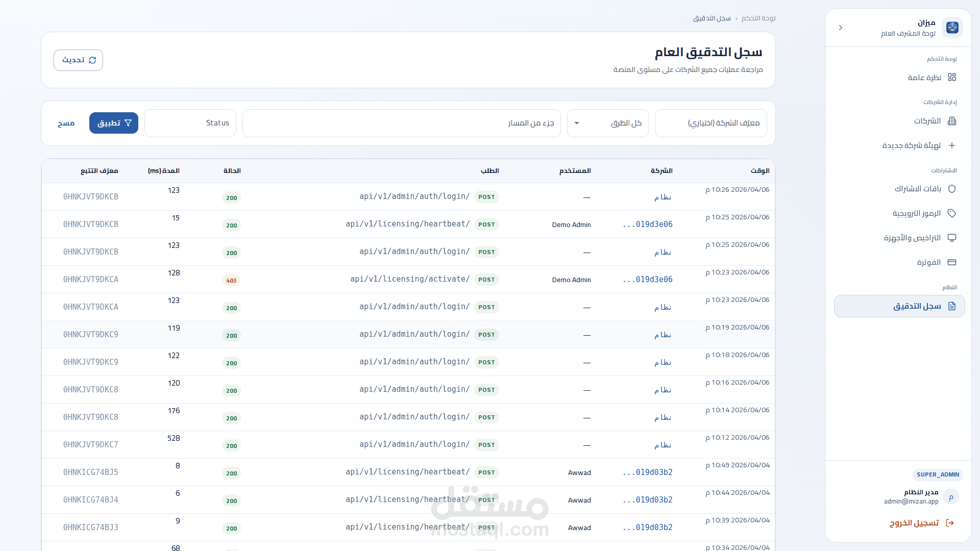
Task: Click the 'مسح' clear filters button
Action: 66,123
